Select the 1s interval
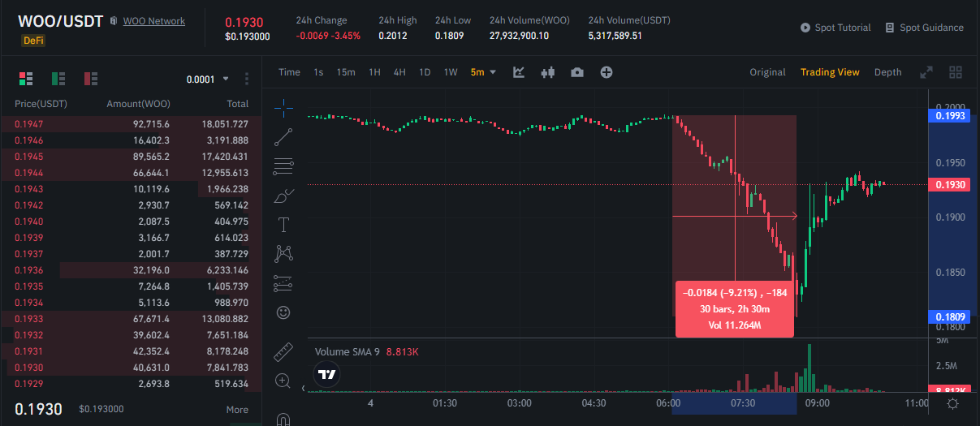Screen dimensions: 980x426 click(318, 72)
